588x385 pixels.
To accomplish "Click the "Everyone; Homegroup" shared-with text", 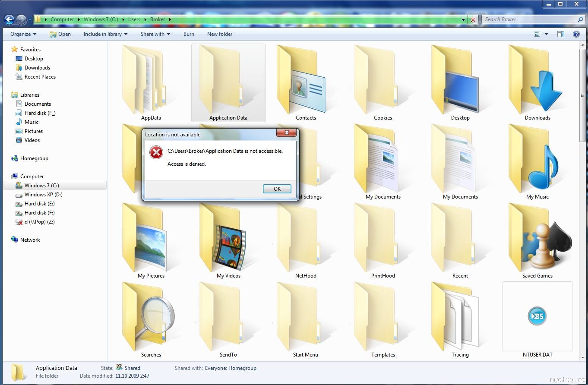I will pyautogui.click(x=231, y=368).
